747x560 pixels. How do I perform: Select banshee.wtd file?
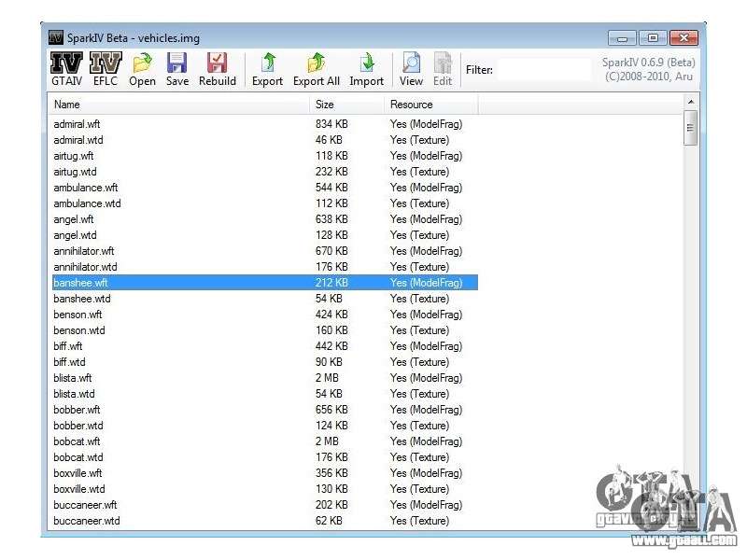(82, 299)
